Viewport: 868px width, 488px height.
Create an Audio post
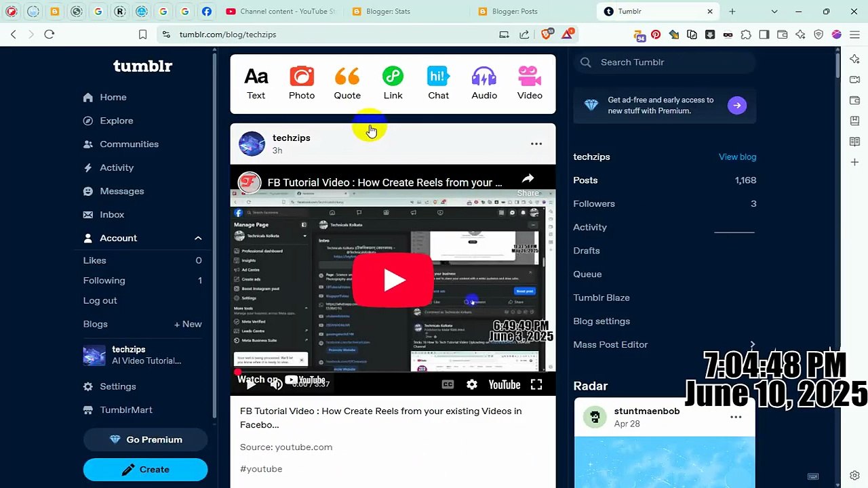(484, 84)
